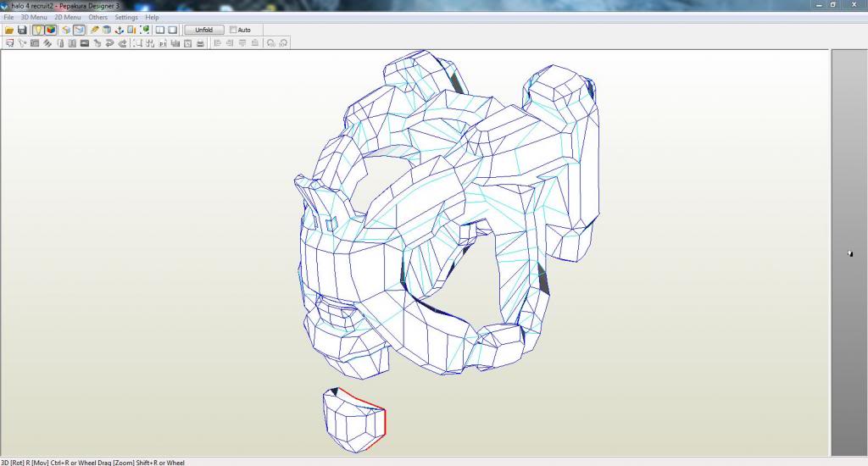Minimize the Pepakura Designer window
The height and width of the screenshot is (466, 868).
(820, 5)
